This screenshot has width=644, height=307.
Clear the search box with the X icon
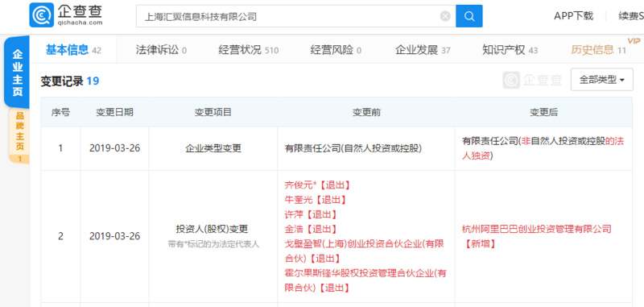(445, 16)
